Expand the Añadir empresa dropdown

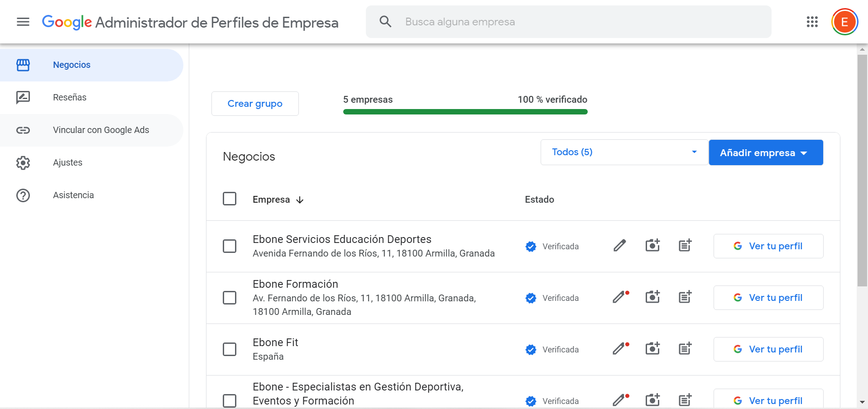coord(766,152)
